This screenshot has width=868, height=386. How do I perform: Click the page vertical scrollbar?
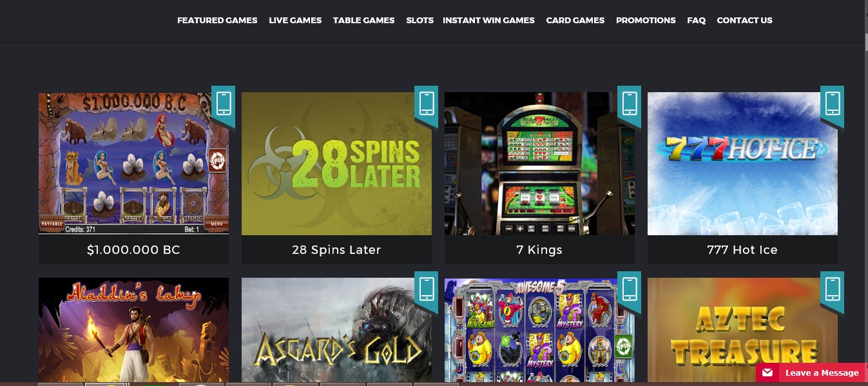tap(865, 193)
